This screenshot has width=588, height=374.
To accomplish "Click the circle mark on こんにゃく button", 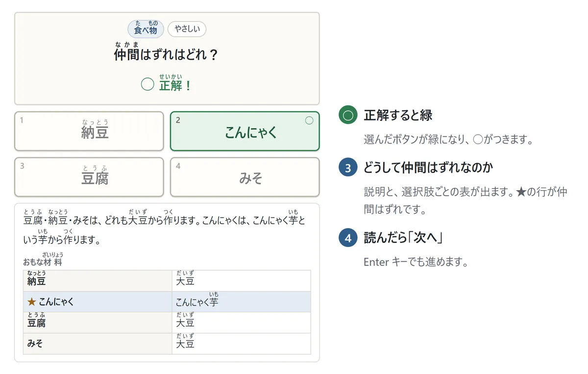I will (309, 120).
